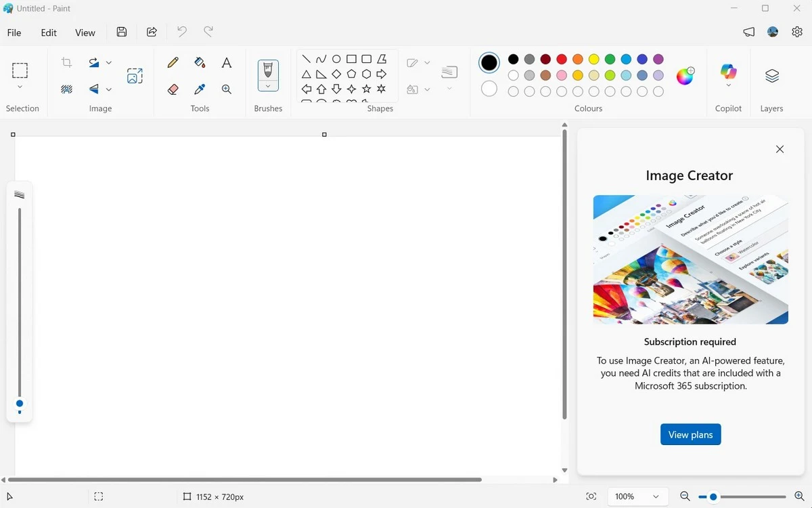Open the Image Creator icon in Image group
Screen dimensions: 812x508
coord(135,76)
